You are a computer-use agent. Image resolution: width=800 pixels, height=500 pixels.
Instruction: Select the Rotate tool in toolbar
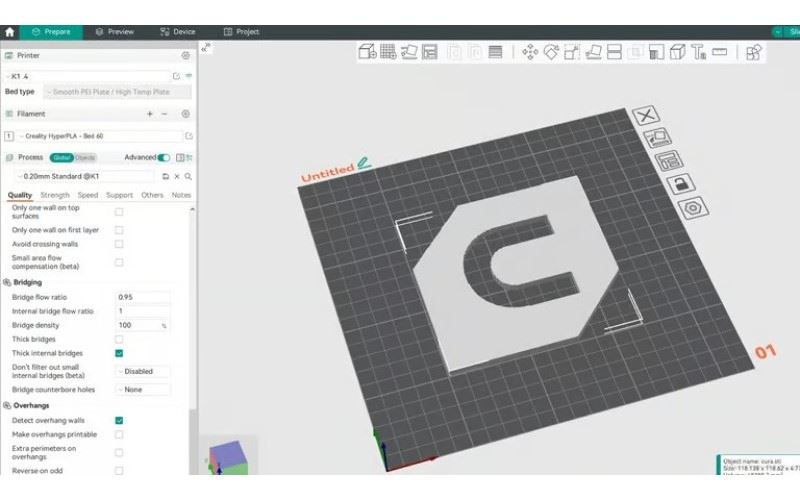[x=551, y=52]
